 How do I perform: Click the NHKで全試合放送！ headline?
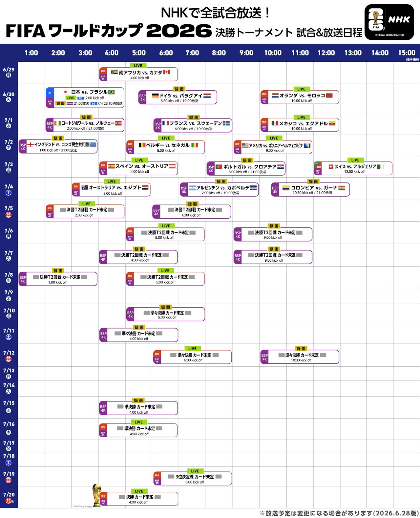(x=216, y=13)
